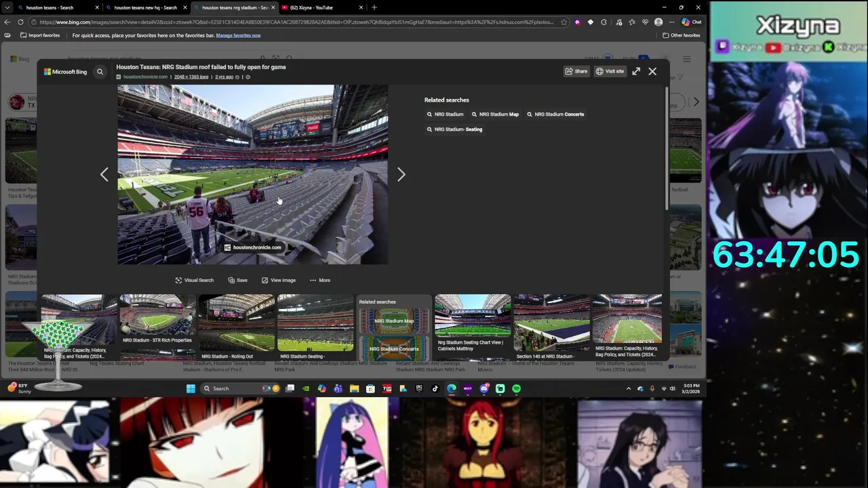This screenshot has width=868, height=488.
Task: Open the More options menu
Action: click(320, 280)
